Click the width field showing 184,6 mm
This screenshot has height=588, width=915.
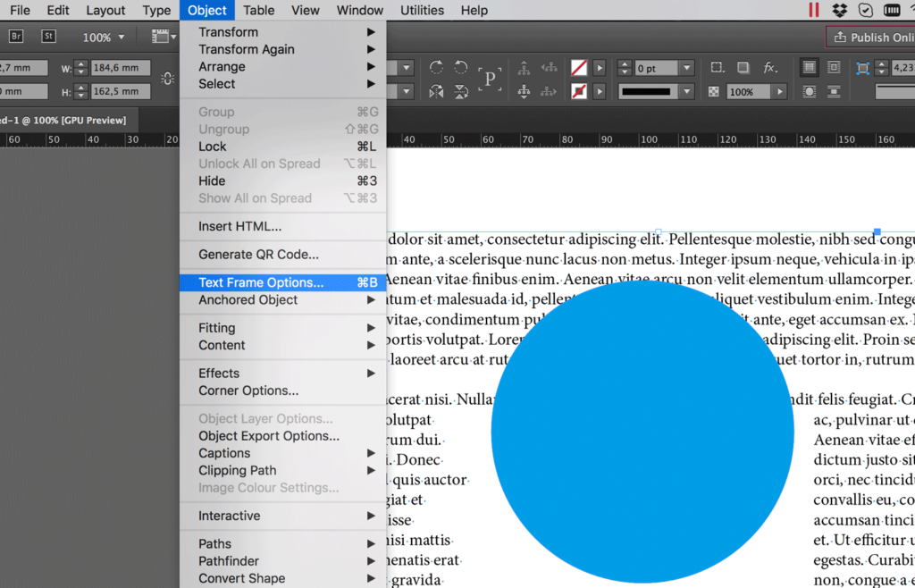pos(122,66)
